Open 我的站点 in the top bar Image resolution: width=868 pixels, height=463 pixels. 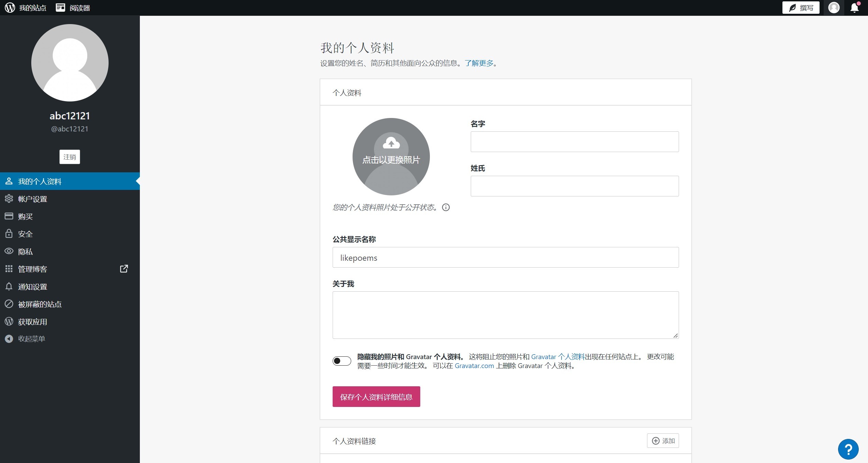32,7
